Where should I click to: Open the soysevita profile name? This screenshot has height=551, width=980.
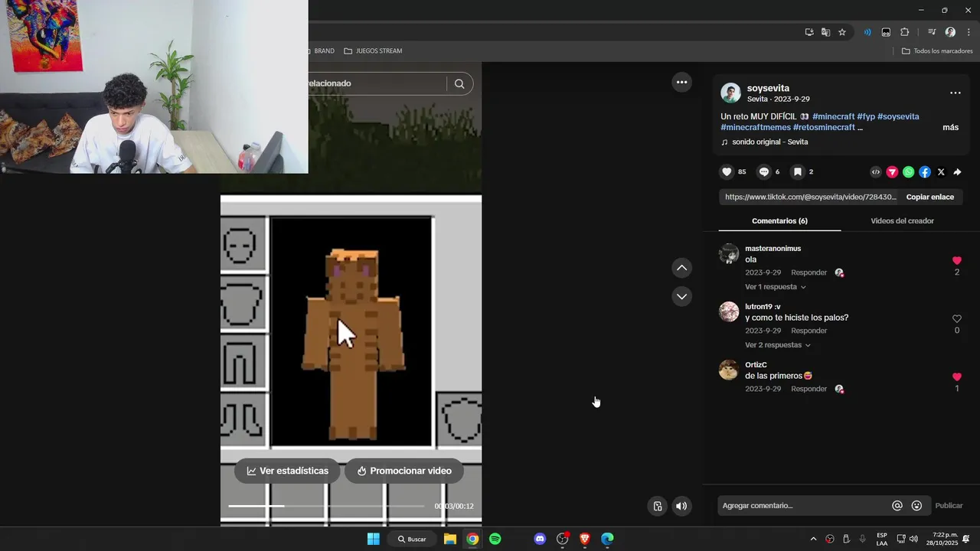768,88
